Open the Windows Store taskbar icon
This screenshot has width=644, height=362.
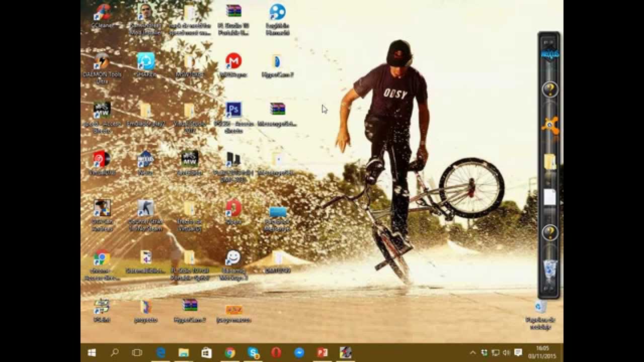click(207, 353)
